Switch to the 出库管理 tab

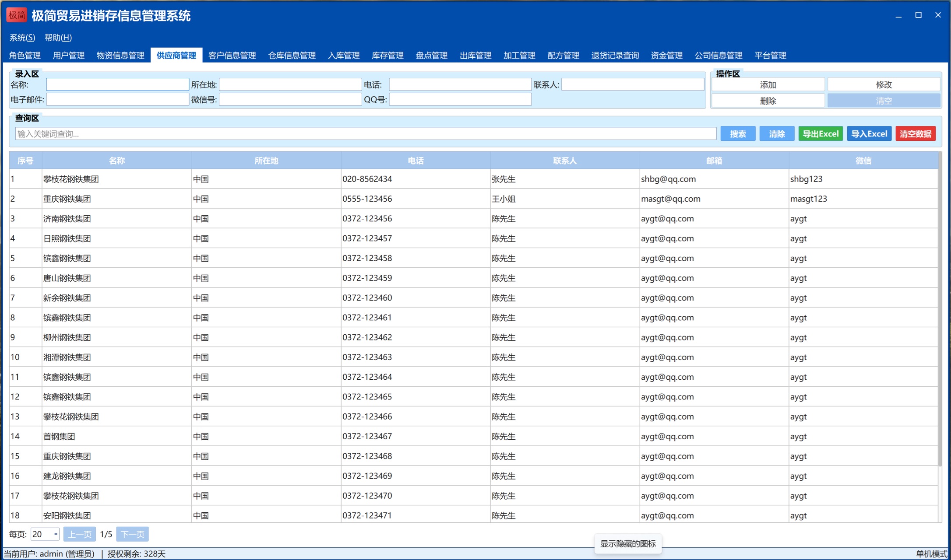[x=475, y=56]
